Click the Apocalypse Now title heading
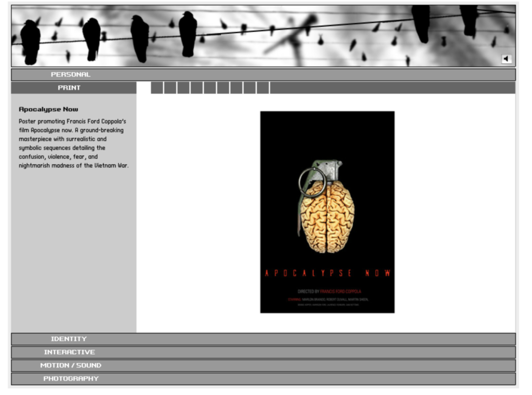The height and width of the screenshot is (395, 532). [x=48, y=110]
